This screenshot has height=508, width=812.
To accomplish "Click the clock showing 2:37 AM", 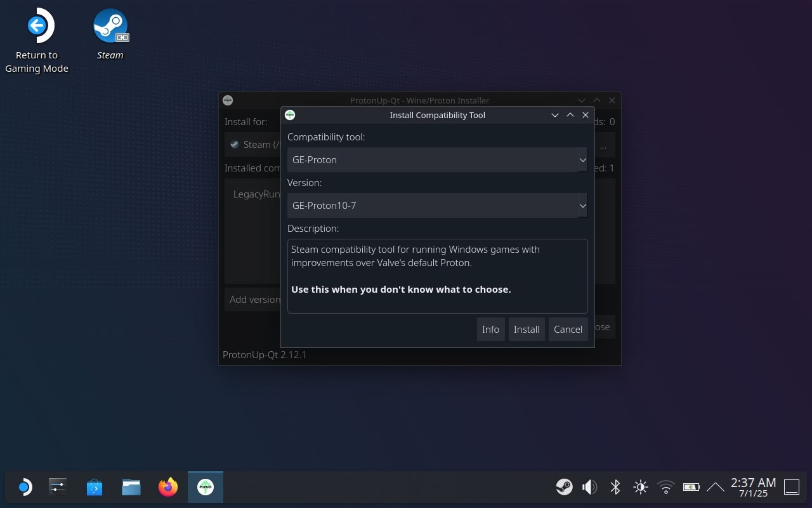I will pos(753,487).
